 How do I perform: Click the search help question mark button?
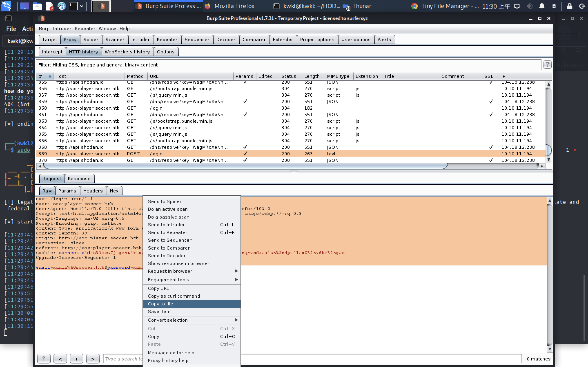tap(44, 358)
